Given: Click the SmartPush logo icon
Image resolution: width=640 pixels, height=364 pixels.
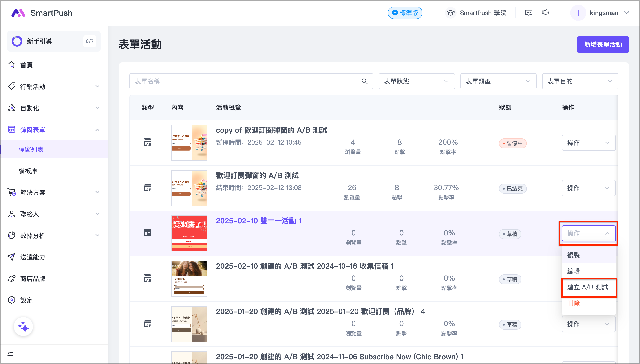Looking at the screenshot, I should coord(18,13).
